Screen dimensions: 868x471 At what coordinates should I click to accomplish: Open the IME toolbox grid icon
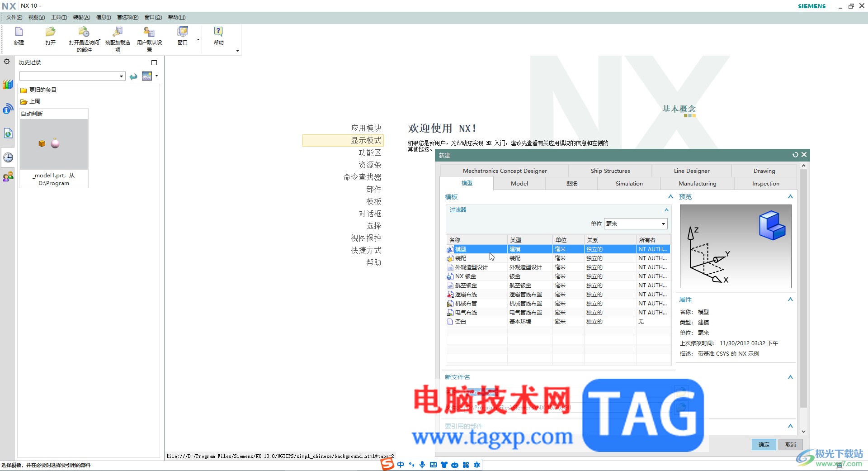466,465
